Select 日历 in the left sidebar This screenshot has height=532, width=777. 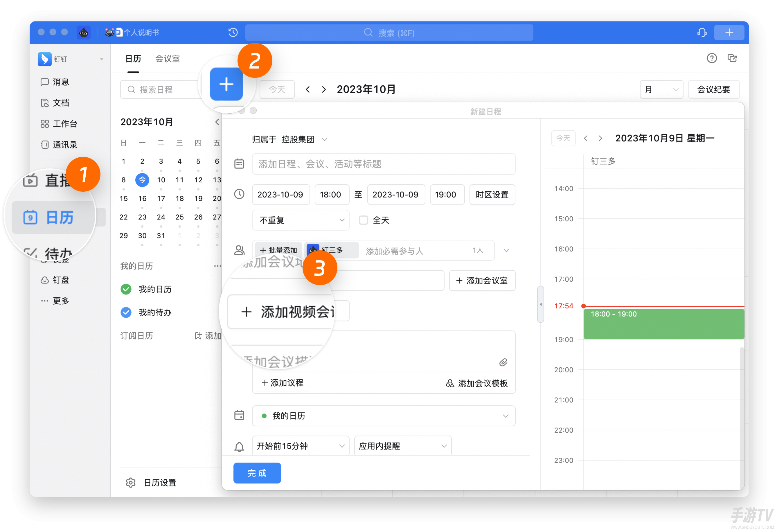[x=53, y=217]
